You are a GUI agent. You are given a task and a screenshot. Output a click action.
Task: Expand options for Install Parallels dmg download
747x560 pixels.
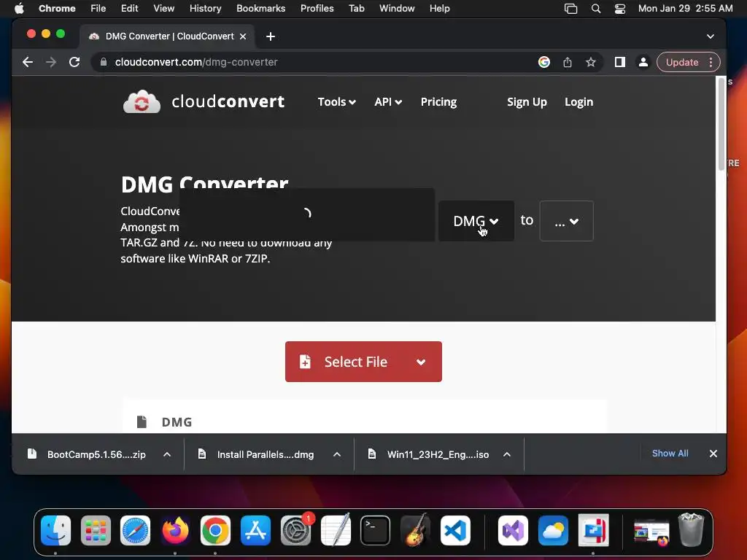(x=337, y=454)
